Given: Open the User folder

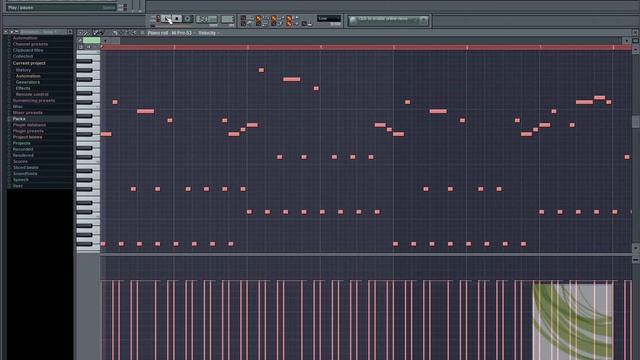Looking at the screenshot, I should click(x=18, y=186).
